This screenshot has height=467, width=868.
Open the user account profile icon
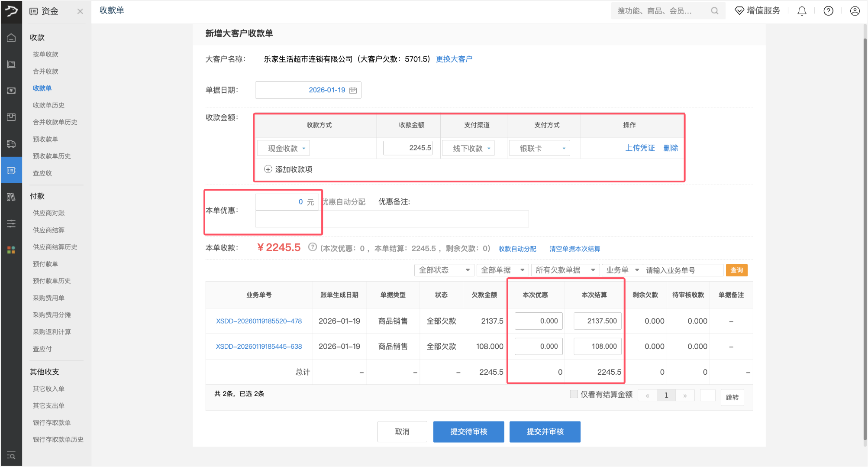[855, 11]
